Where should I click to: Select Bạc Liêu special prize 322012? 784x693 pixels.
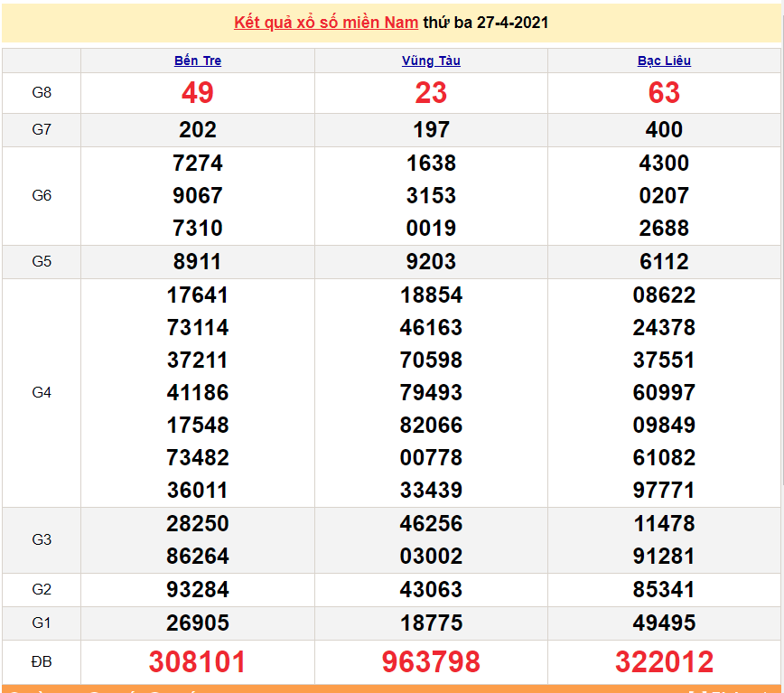(x=664, y=662)
